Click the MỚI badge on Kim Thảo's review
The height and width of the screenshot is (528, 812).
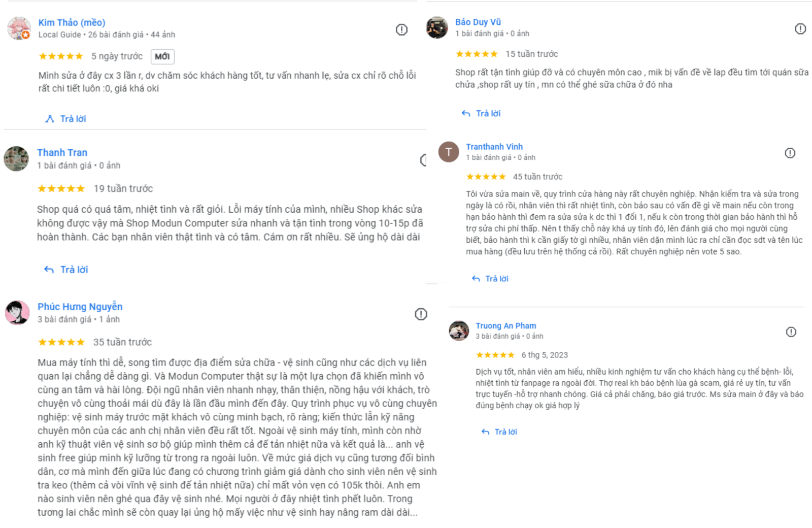tap(162, 56)
